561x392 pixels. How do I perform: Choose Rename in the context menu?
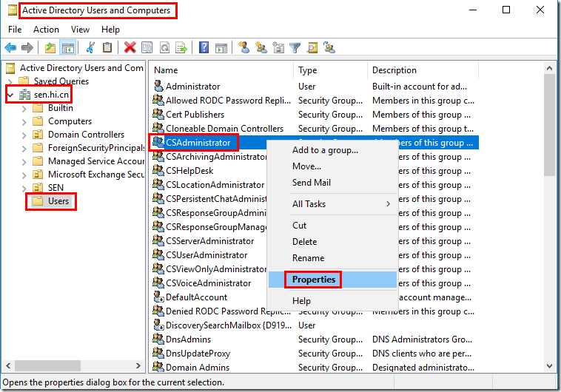coord(332,258)
